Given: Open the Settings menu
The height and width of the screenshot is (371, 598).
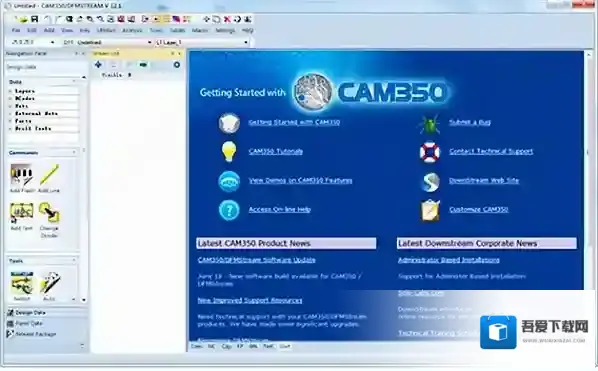Looking at the screenshot, I should [225, 30].
